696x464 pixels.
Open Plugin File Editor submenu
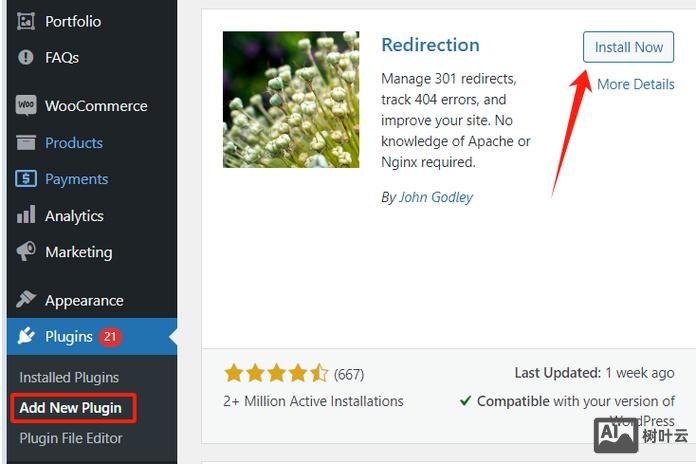(x=71, y=438)
